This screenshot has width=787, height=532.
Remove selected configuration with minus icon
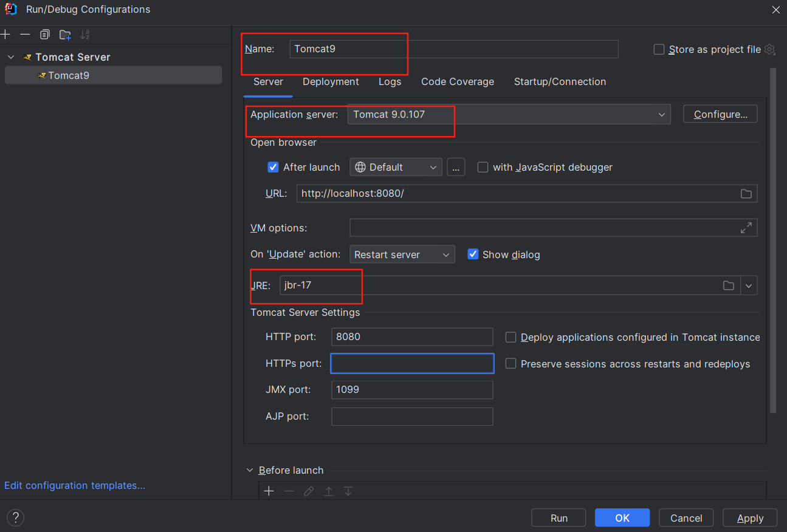click(x=25, y=35)
